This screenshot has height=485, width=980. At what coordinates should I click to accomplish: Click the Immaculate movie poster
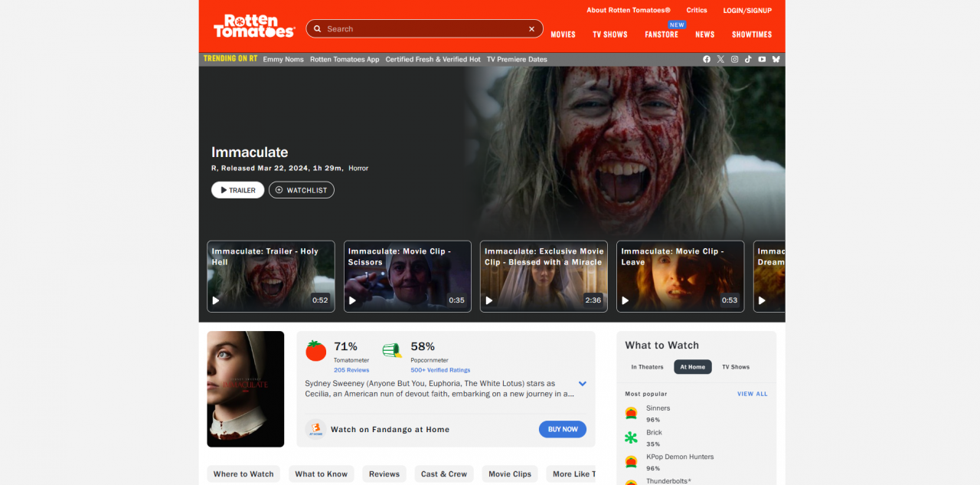click(x=245, y=389)
